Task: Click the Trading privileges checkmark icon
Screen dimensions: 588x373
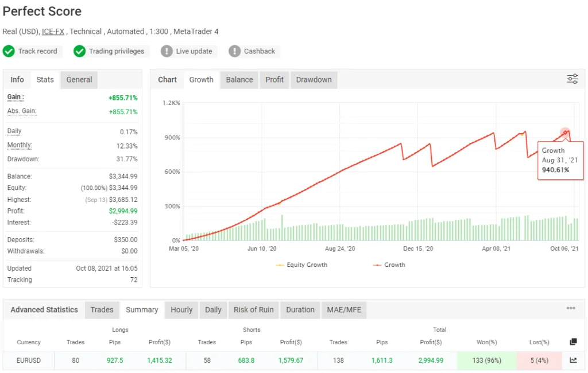Action: tap(80, 51)
